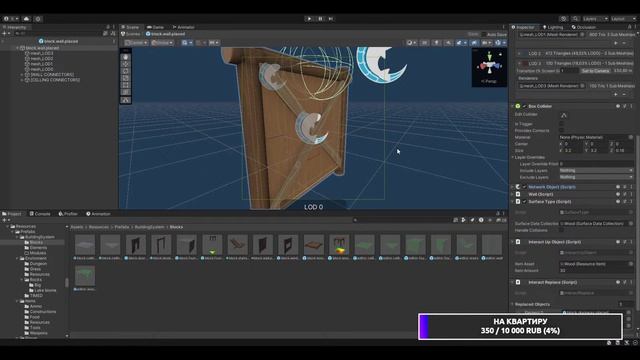Collapse Interact Up Object (Script) component
The image size is (640, 360).
coord(513,242)
